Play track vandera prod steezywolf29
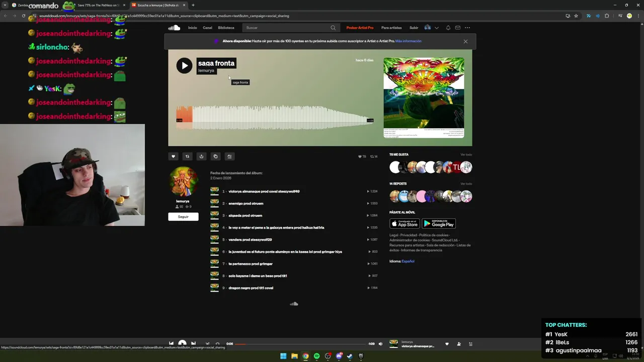This screenshot has width=644, height=362. pyautogui.click(x=250, y=240)
